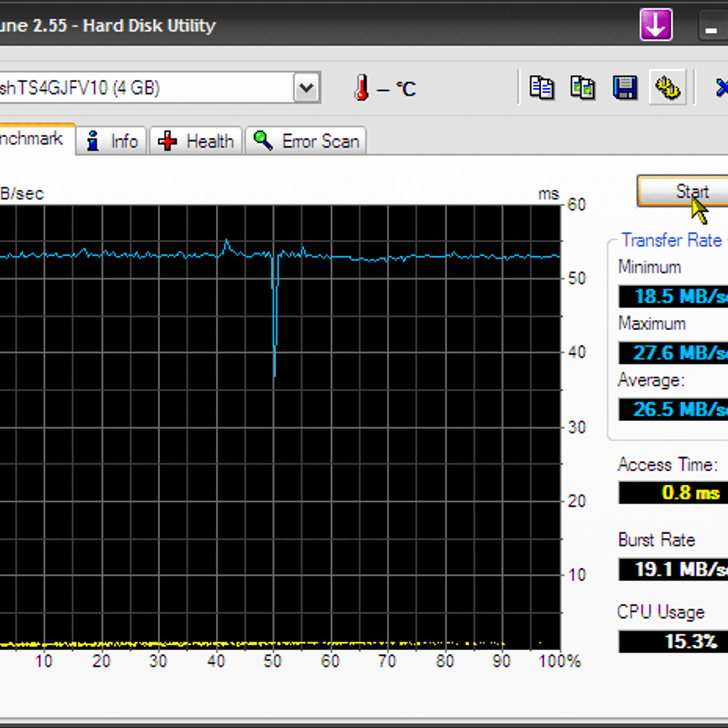Click the thermometer temperature icon
This screenshot has width=728, height=728.
click(362, 87)
